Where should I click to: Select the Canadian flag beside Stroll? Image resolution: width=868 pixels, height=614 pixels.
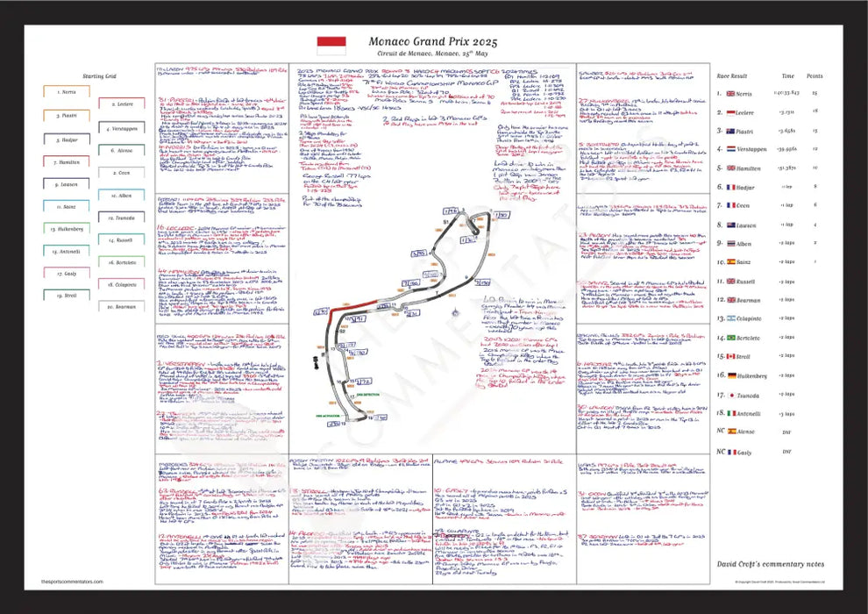[729, 356]
